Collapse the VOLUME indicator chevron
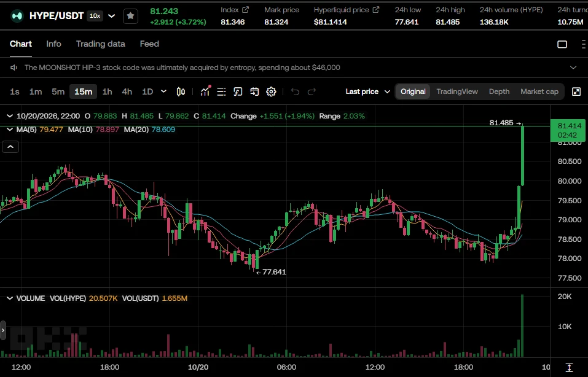This screenshot has width=588, height=377. point(10,298)
